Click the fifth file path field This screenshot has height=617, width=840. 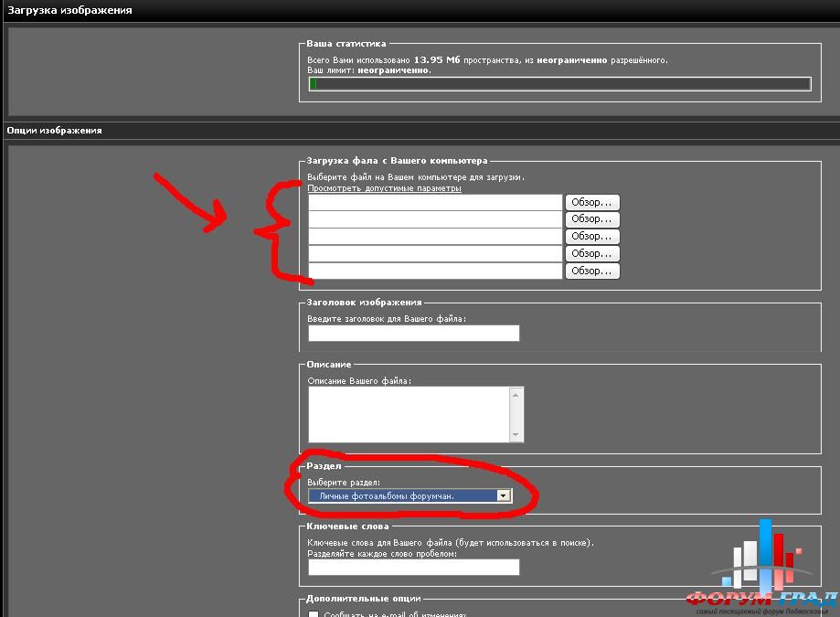[435, 271]
